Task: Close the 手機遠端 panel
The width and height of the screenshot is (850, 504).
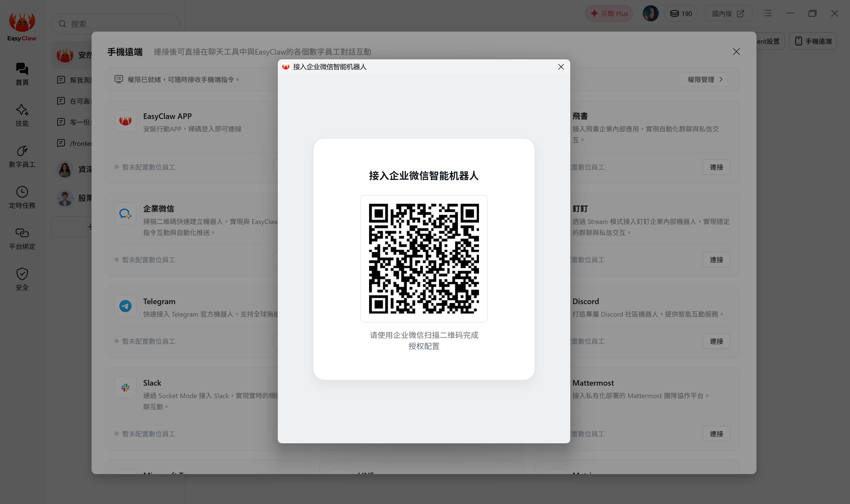Action: click(x=737, y=52)
